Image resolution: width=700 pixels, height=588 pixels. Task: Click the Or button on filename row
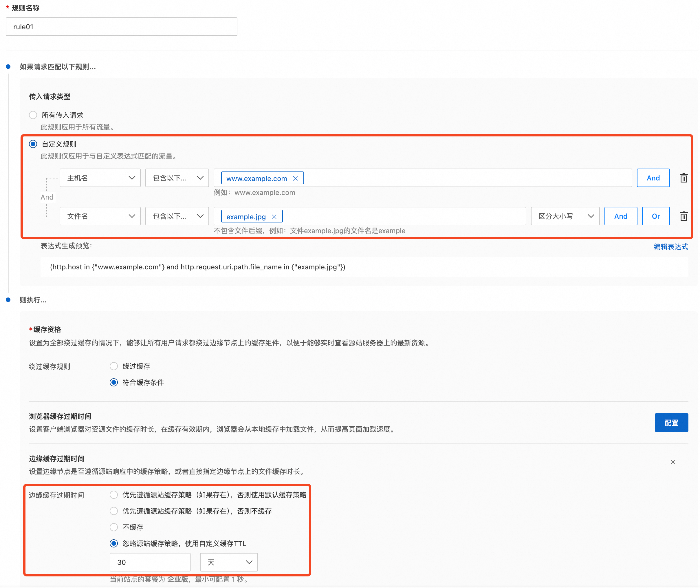[656, 216]
